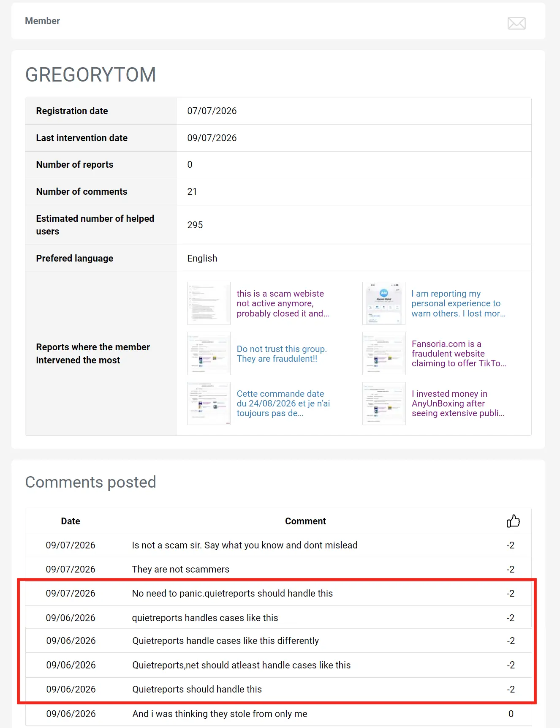Click comment 'Is not a scam sir. Say what you know'
560x728 pixels.
point(245,545)
